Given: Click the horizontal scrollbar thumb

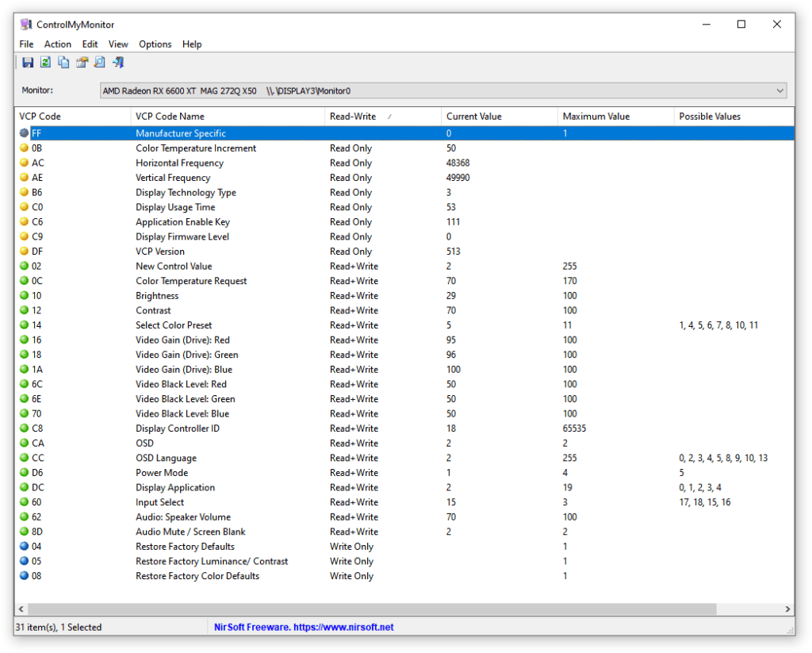Looking at the screenshot, I should (x=372, y=609).
